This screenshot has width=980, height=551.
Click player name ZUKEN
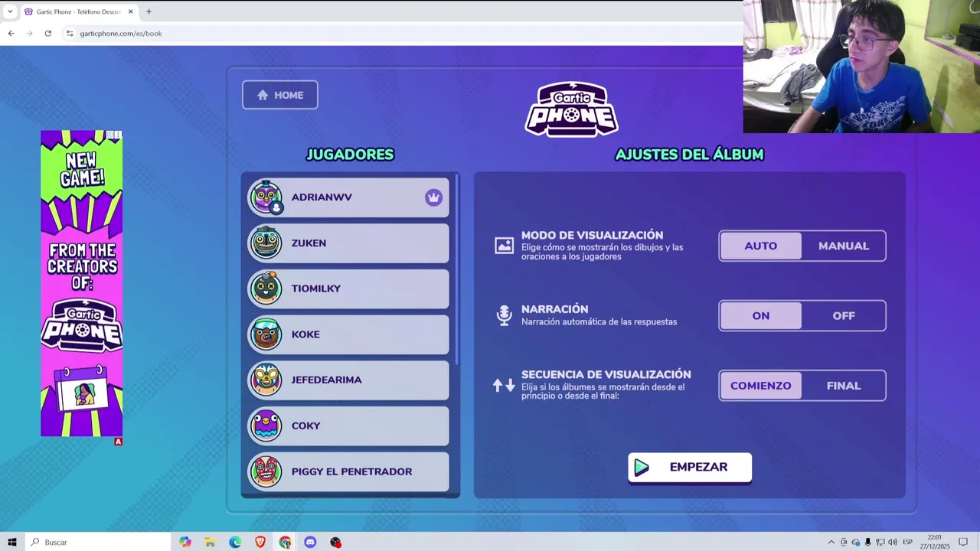309,243
